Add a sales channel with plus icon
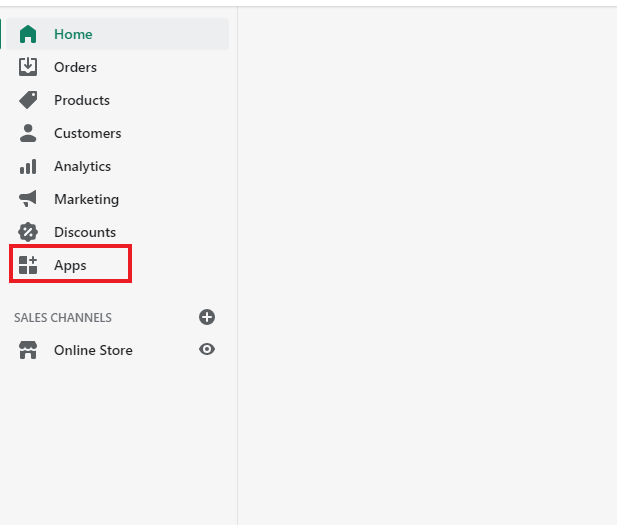The height and width of the screenshot is (525, 617). click(207, 317)
